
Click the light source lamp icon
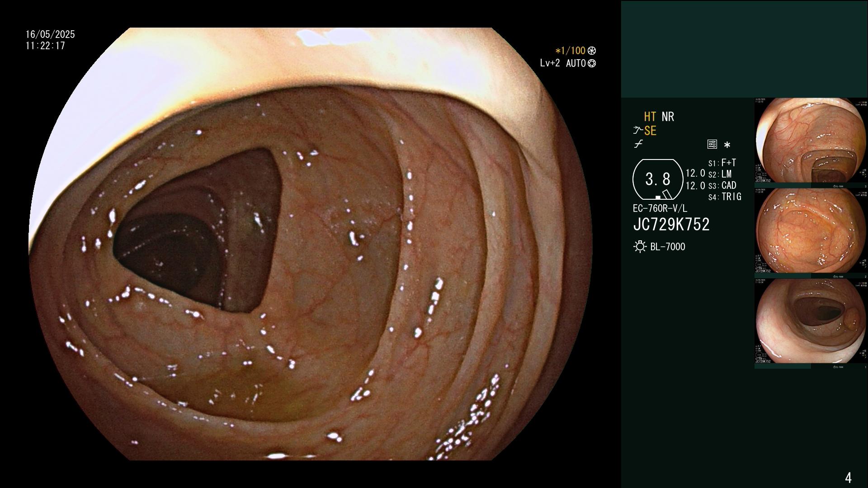coord(640,247)
